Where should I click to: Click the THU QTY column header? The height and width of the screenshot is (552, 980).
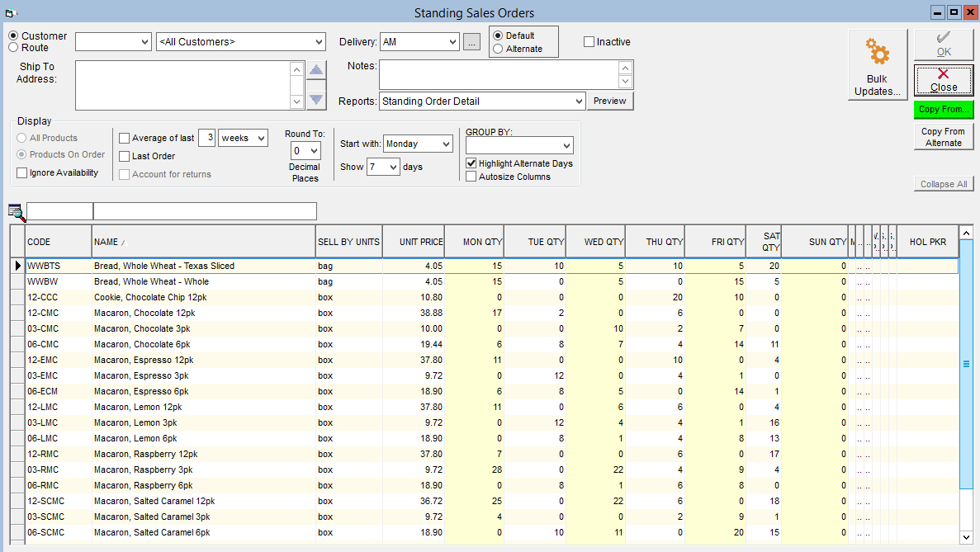coord(655,242)
